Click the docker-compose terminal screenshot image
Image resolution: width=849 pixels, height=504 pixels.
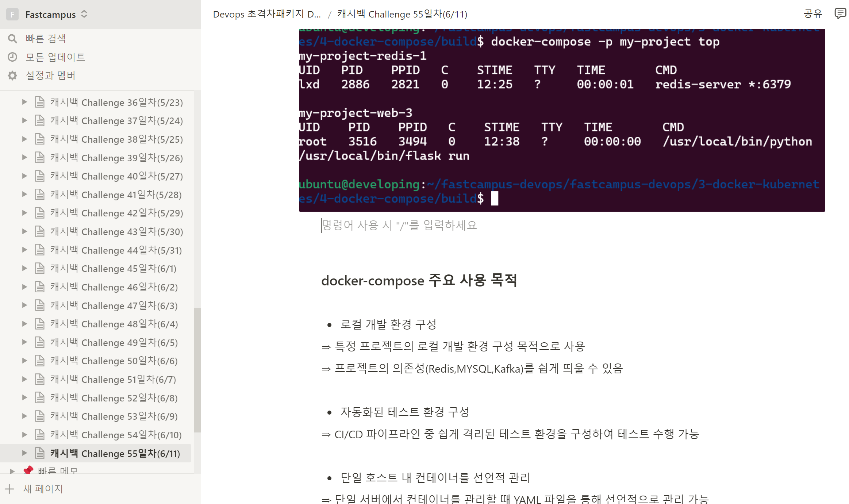[562, 120]
